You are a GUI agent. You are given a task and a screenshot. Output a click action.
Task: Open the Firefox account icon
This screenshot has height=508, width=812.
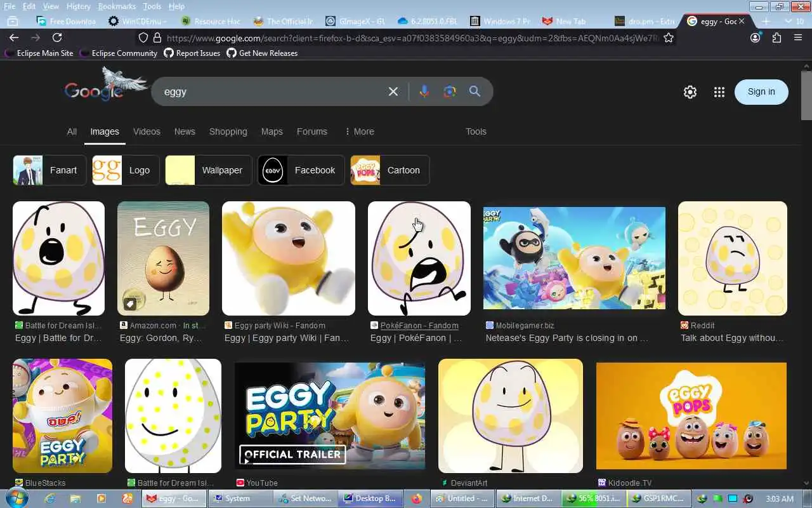[755, 37]
